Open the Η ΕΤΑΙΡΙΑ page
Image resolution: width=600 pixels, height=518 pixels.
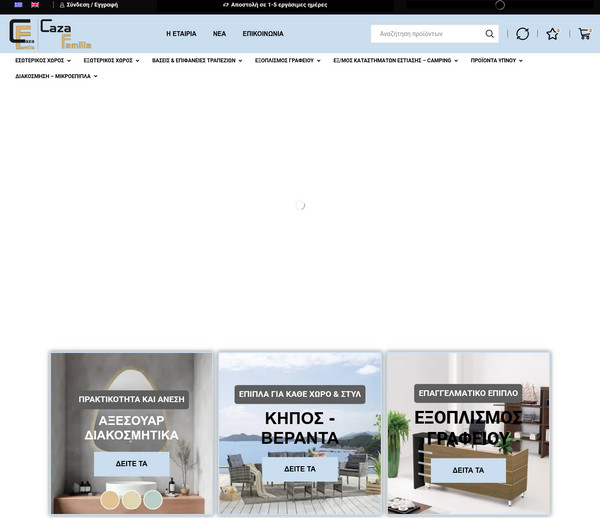pos(181,34)
